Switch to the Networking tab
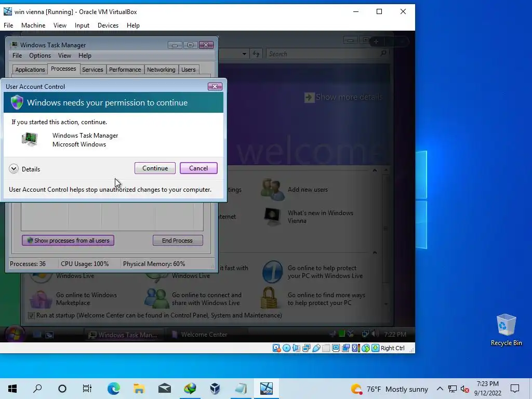Viewport: 532px width, 399px height. [161, 70]
